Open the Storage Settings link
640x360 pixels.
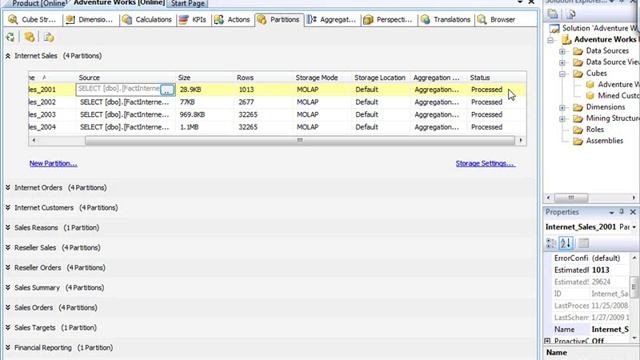coord(485,163)
